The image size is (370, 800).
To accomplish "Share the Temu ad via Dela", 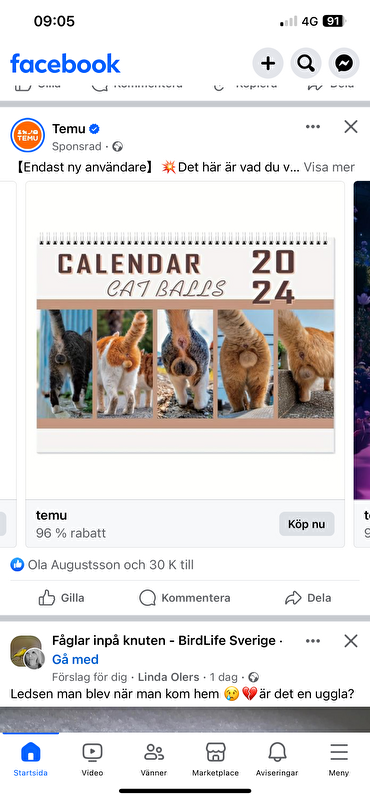I will point(308,598).
